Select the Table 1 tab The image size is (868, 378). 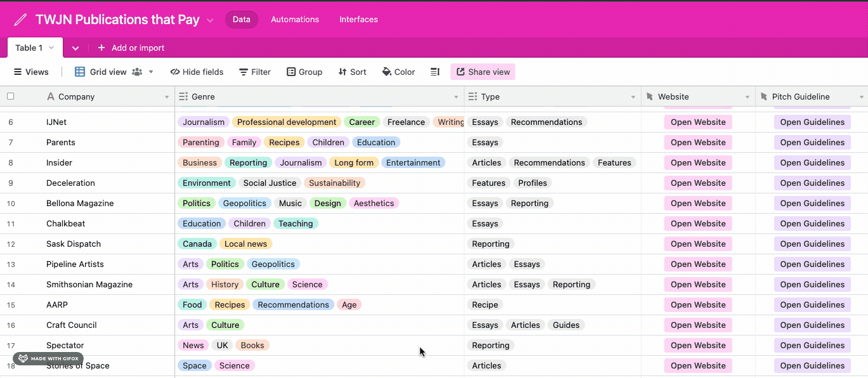click(35, 48)
